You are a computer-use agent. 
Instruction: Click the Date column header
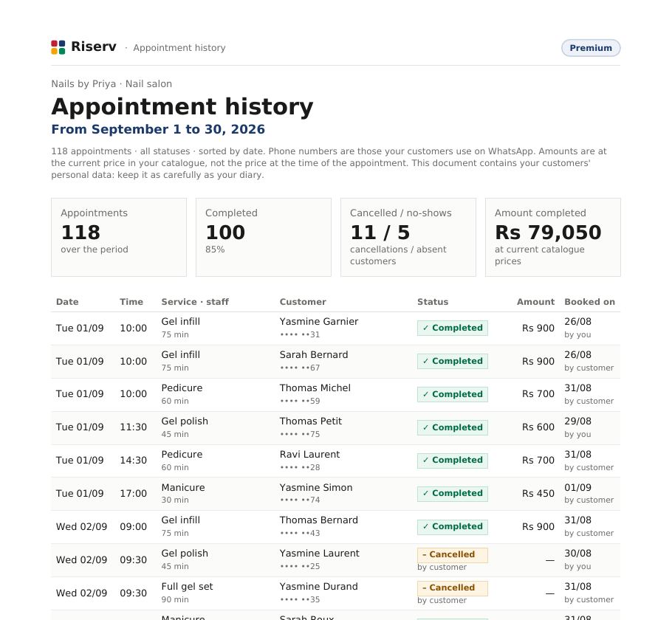tap(67, 302)
